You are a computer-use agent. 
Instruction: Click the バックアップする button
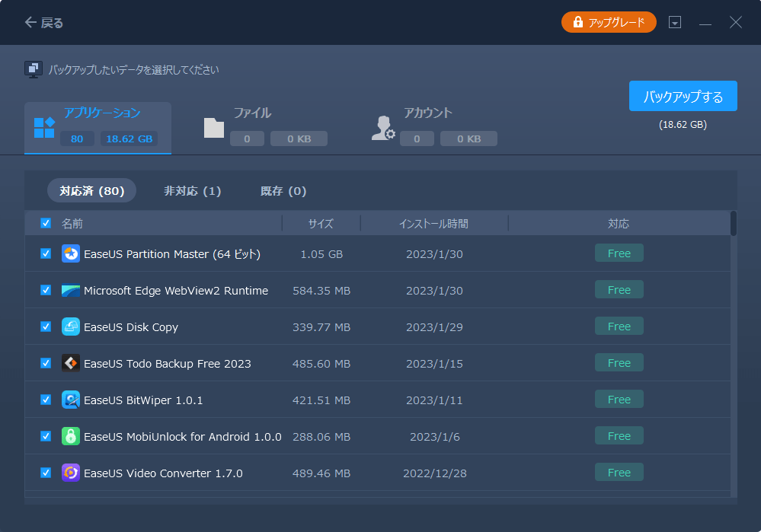[x=683, y=97]
